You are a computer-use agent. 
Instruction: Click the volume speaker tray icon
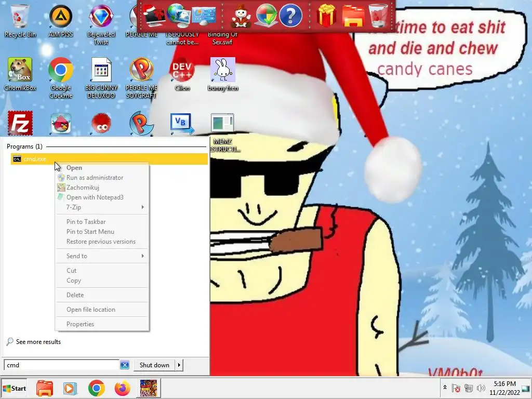click(x=481, y=388)
